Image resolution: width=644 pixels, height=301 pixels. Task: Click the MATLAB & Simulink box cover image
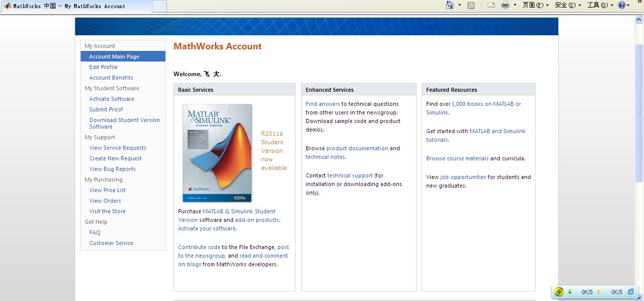pyautogui.click(x=217, y=153)
